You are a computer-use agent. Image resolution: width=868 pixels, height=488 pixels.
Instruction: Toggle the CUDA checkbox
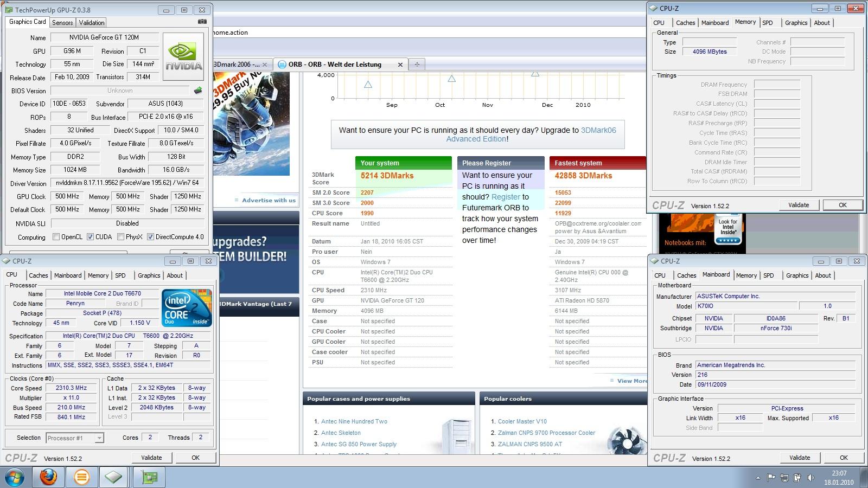click(90, 237)
